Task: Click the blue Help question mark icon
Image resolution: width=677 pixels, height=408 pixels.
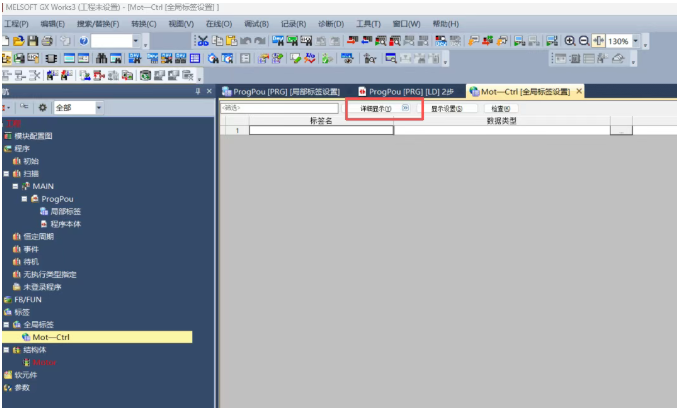Action: pos(82,41)
